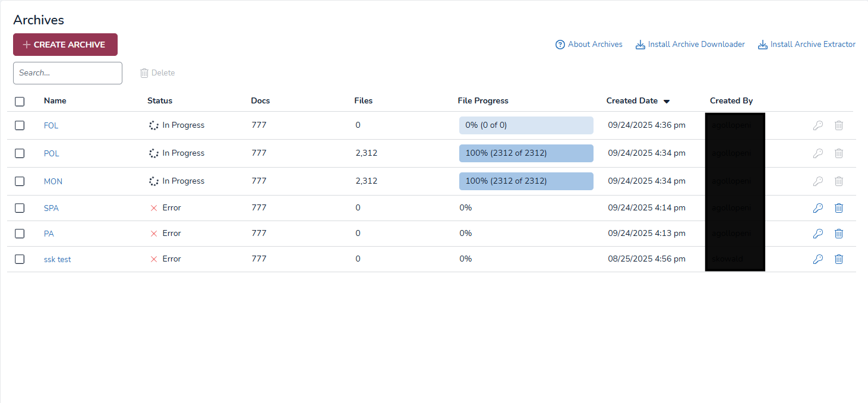Click the trash icon for SPA archive
Screen dimensions: 868x403
pos(838,208)
